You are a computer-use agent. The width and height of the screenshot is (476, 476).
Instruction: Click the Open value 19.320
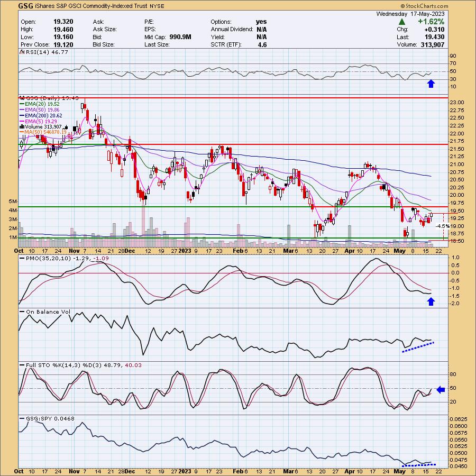click(x=63, y=22)
